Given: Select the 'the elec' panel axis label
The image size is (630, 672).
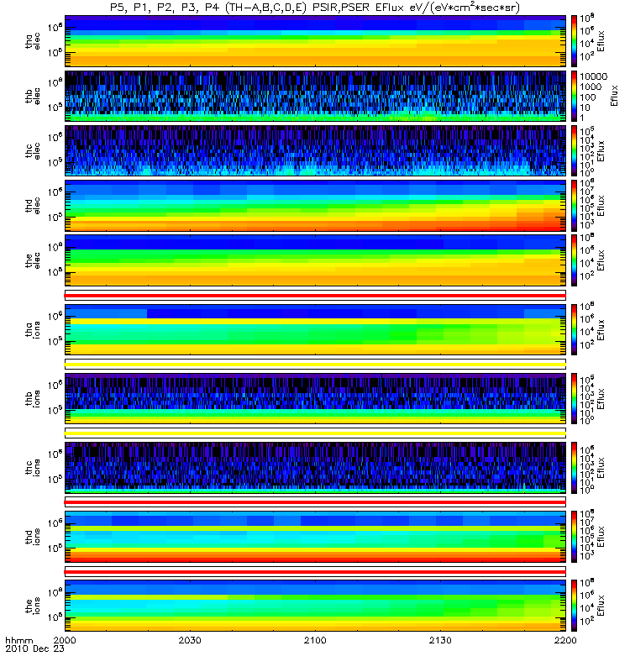Looking at the screenshot, I should 33,260.
